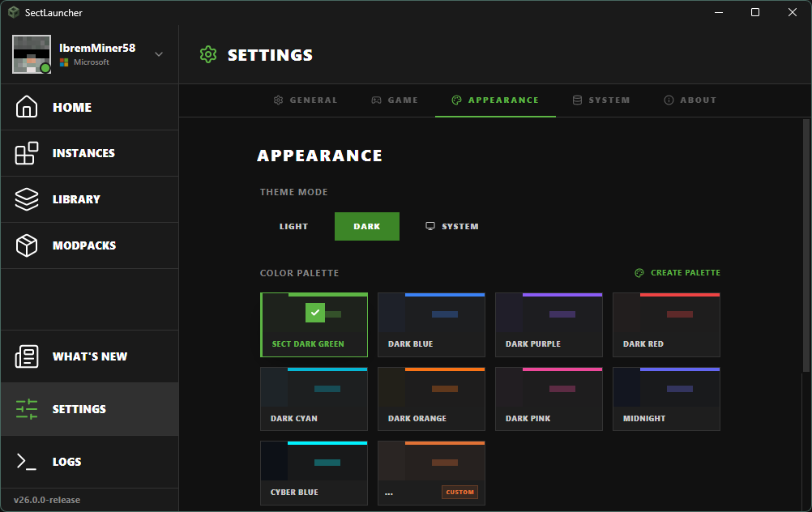
Task: Select Light theme mode
Action: click(293, 227)
